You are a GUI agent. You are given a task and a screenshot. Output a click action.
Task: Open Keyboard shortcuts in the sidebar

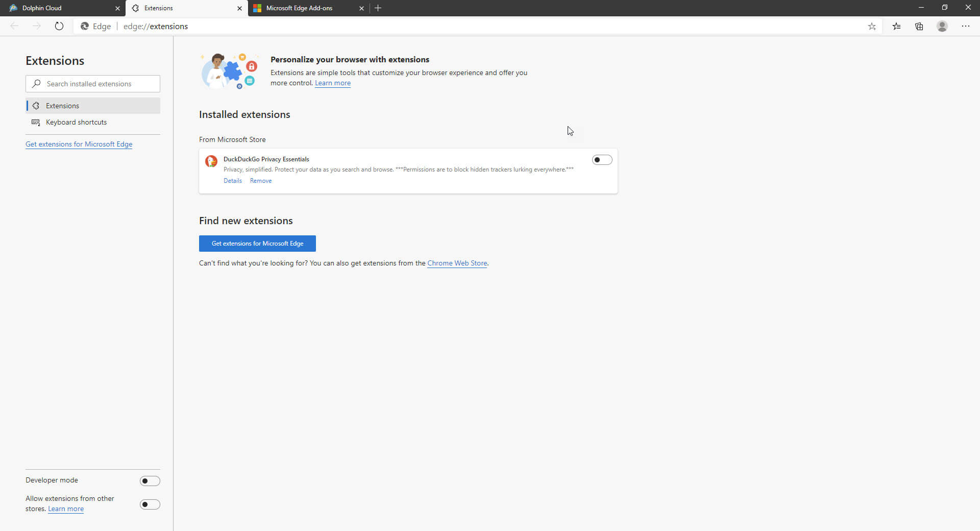(x=93, y=122)
